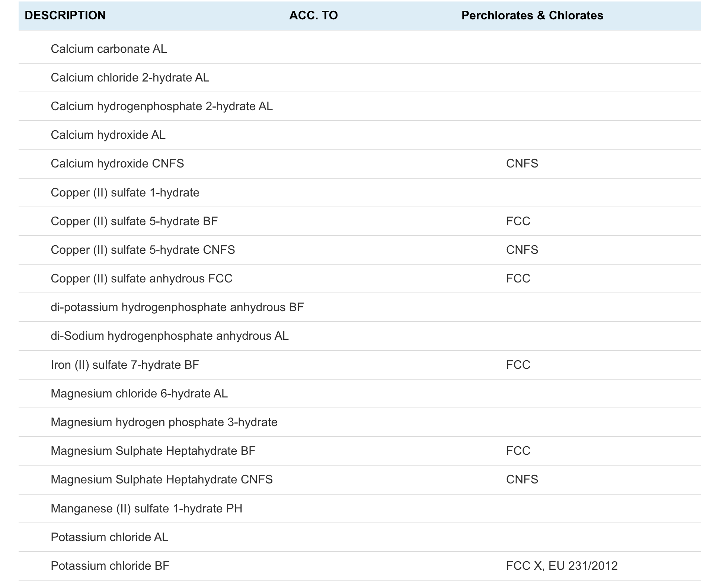Click Magnesium Sulphate Heptahydrate CNFS description
The width and height of the screenshot is (716, 588).
(162, 479)
